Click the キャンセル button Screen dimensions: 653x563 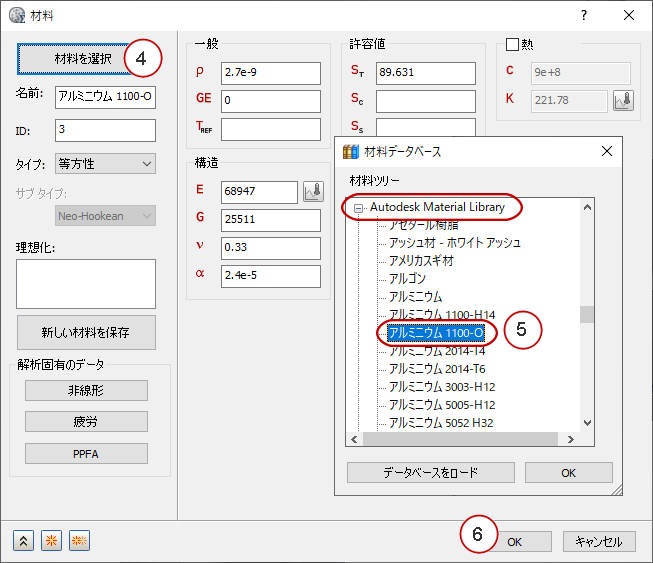click(x=599, y=541)
